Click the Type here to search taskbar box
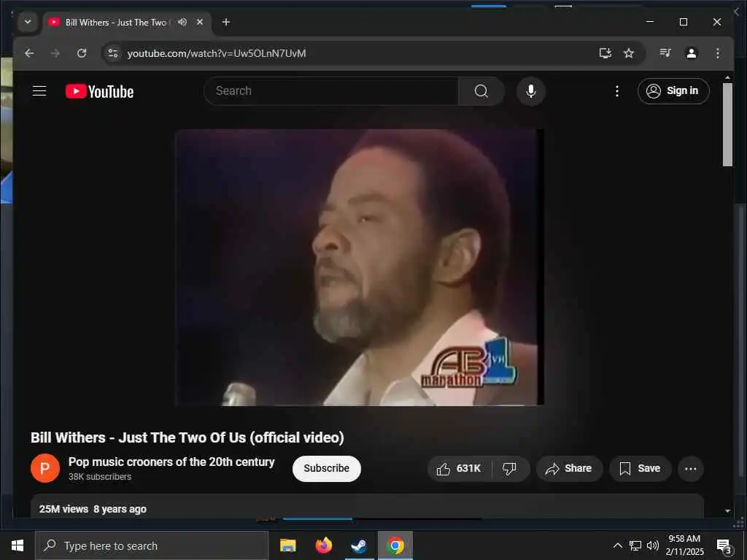The image size is (747, 560). [x=152, y=545]
